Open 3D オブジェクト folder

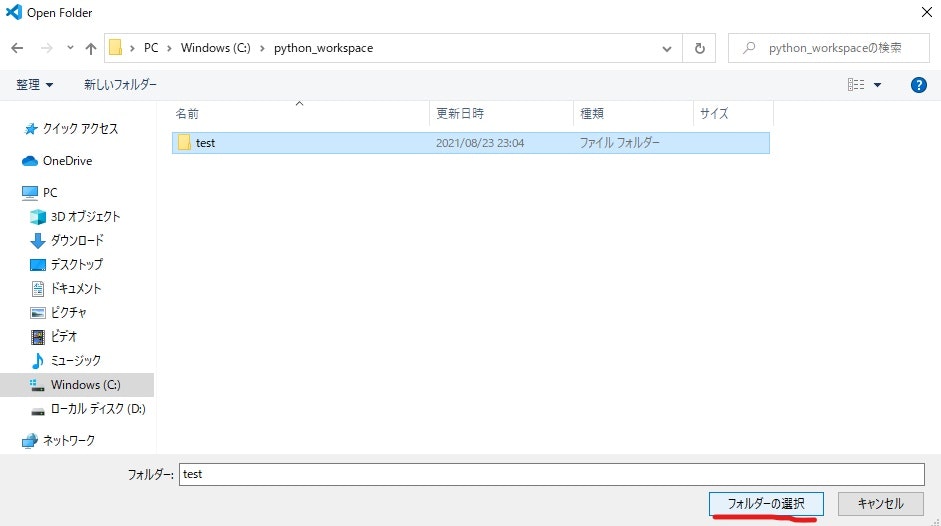[x=85, y=217]
